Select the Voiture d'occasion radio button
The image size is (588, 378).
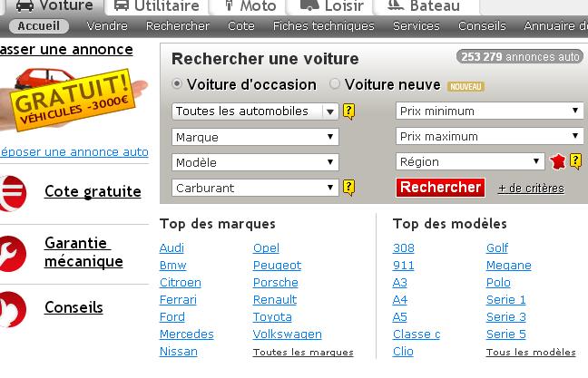[177, 84]
